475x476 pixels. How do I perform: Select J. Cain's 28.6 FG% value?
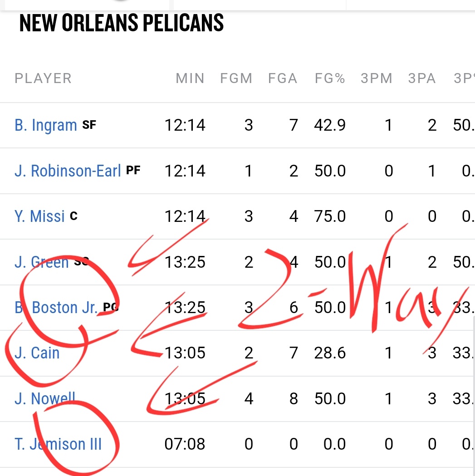[330, 353]
